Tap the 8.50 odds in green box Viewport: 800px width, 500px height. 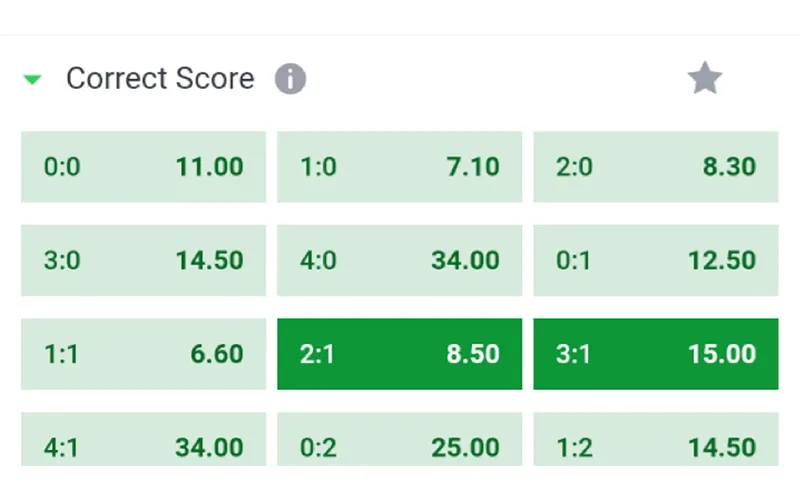click(473, 354)
